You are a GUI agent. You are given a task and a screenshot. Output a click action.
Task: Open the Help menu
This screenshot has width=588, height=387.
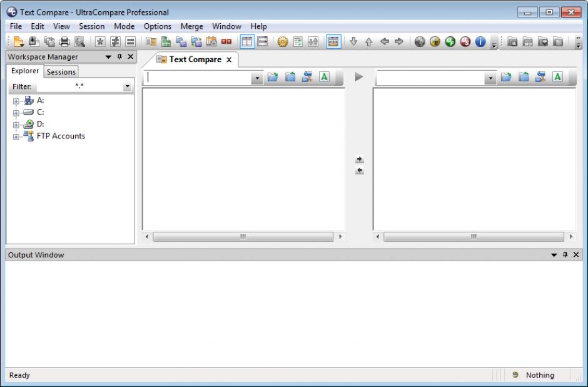[x=258, y=26]
